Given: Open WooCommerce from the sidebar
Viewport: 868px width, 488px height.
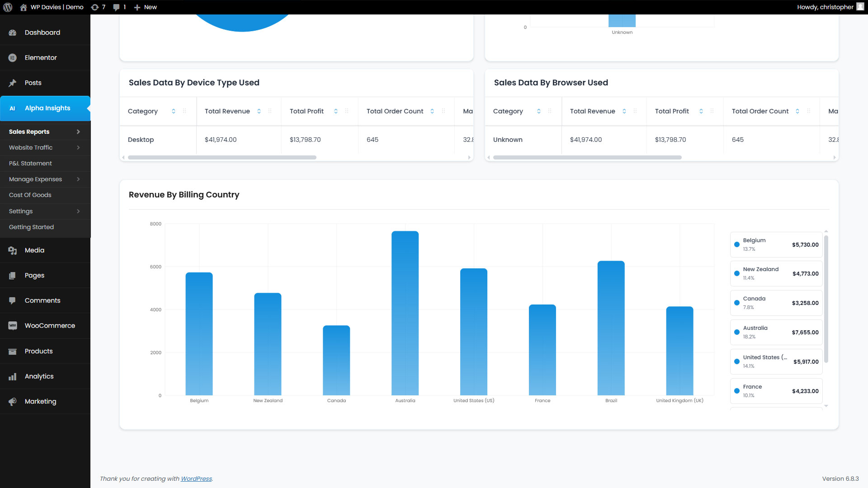Looking at the screenshot, I should pyautogui.click(x=50, y=326).
